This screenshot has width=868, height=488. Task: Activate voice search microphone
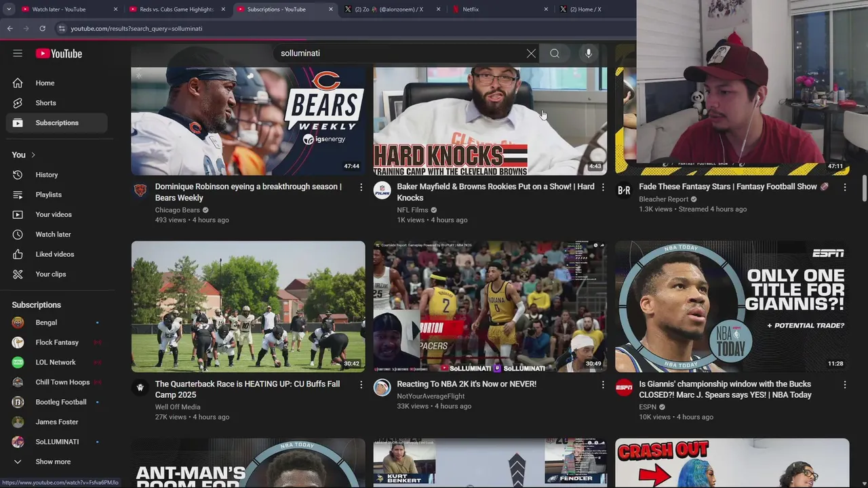[589, 54]
